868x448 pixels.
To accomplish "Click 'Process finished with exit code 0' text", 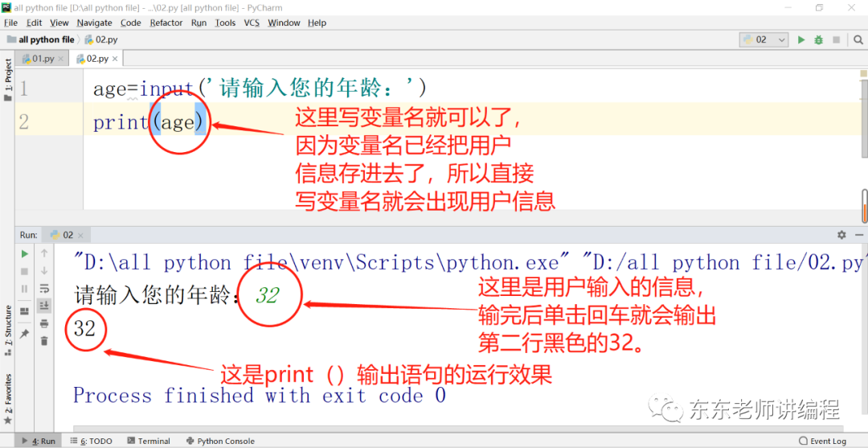I will pos(259,396).
